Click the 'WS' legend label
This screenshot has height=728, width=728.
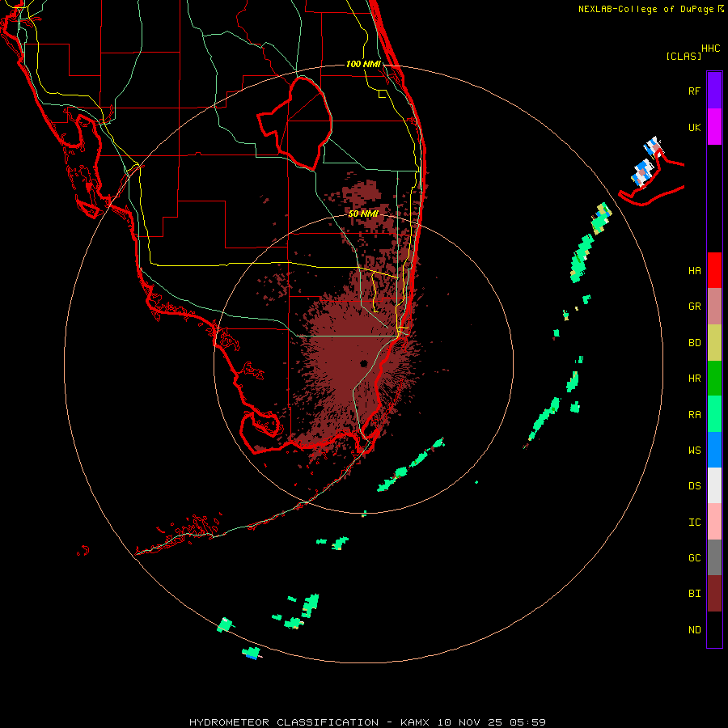(x=694, y=451)
